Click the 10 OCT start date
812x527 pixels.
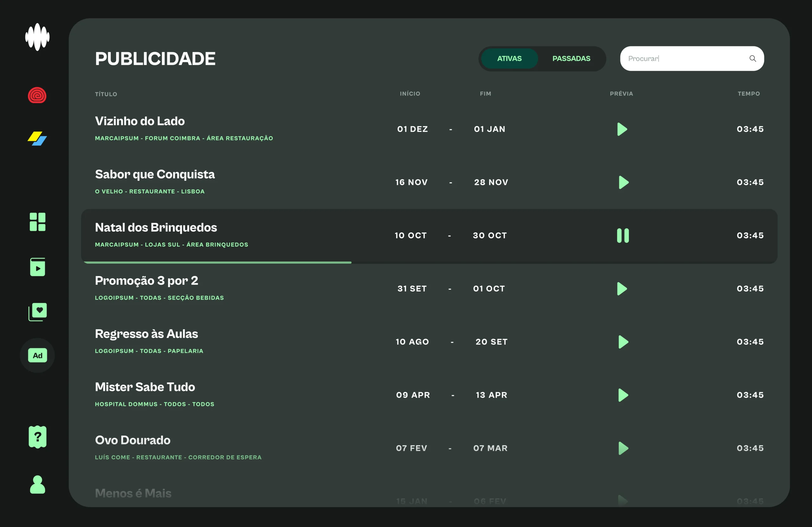coord(411,235)
